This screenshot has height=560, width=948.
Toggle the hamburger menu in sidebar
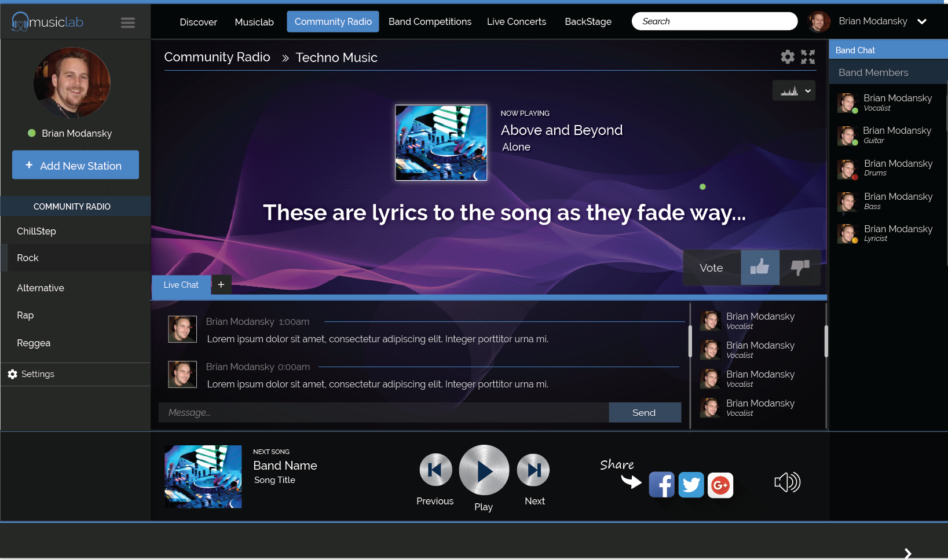pos(128,23)
